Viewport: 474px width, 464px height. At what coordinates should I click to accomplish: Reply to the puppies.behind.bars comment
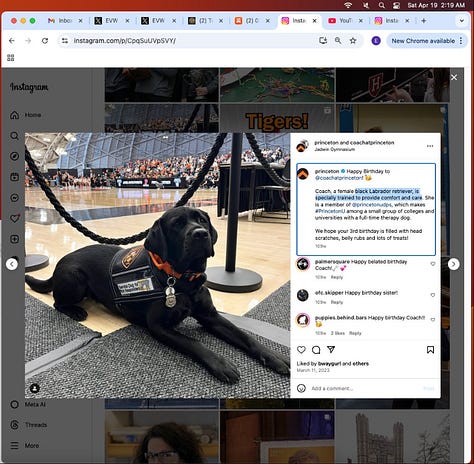point(355,333)
